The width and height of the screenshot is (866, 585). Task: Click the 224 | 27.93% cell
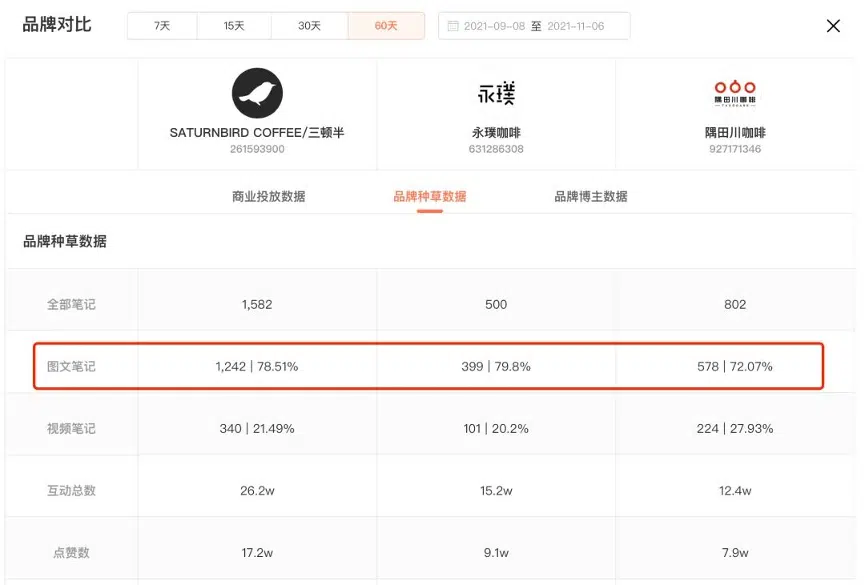tap(735, 429)
